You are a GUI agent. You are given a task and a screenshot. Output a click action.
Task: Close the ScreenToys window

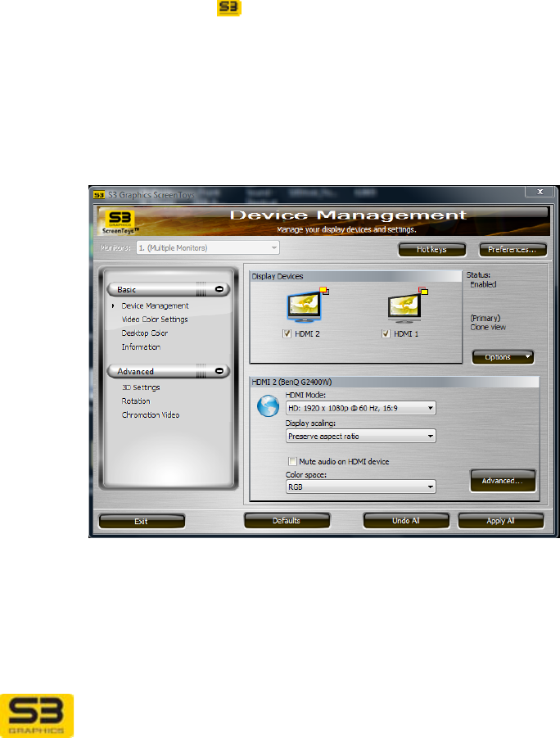[540, 192]
